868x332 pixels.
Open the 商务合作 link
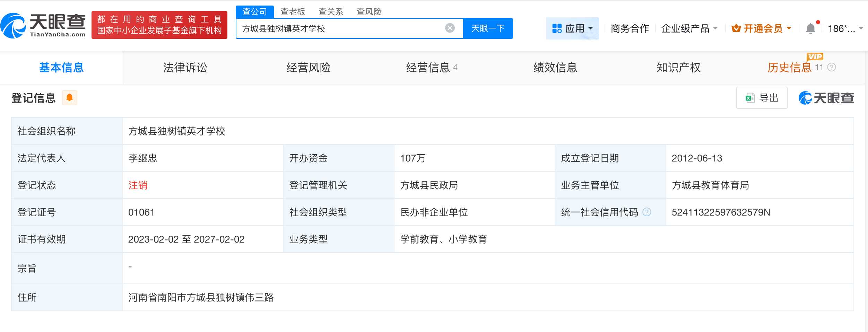pyautogui.click(x=630, y=28)
